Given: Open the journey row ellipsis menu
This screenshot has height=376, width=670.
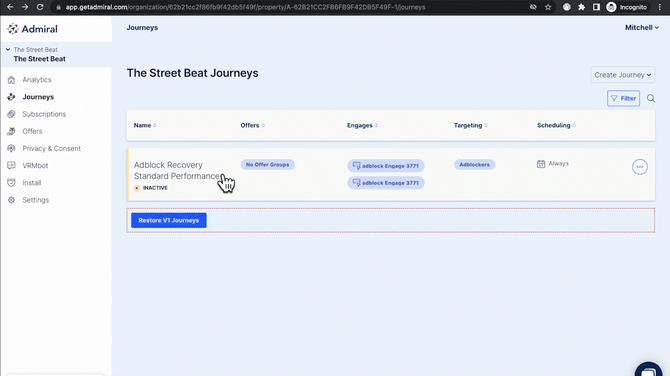Looking at the screenshot, I should [x=640, y=167].
